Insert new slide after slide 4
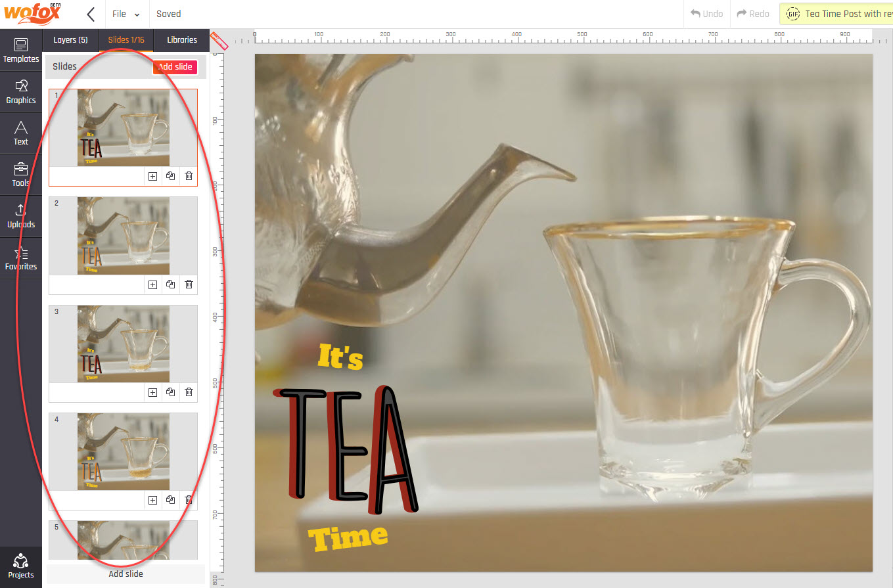 [152, 500]
